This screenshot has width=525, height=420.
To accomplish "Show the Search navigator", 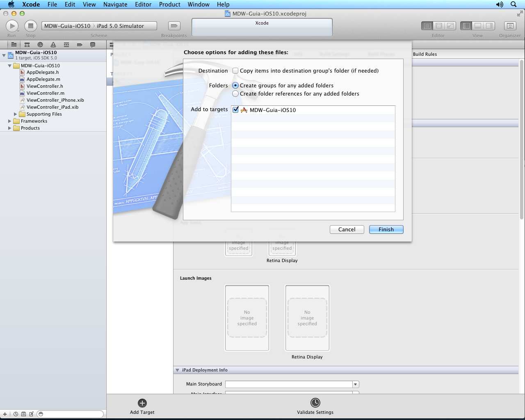I will pyautogui.click(x=40, y=45).
